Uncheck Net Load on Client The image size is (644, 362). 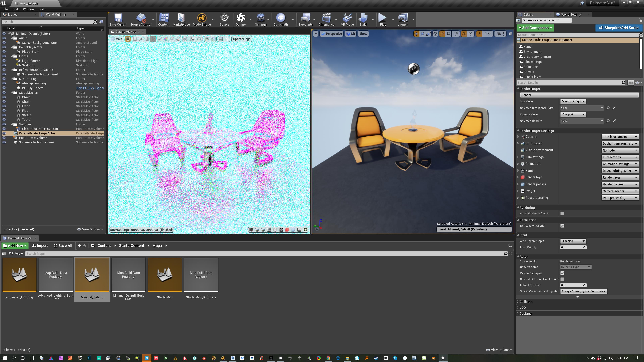pyautogui.click(x=562, y=226)
